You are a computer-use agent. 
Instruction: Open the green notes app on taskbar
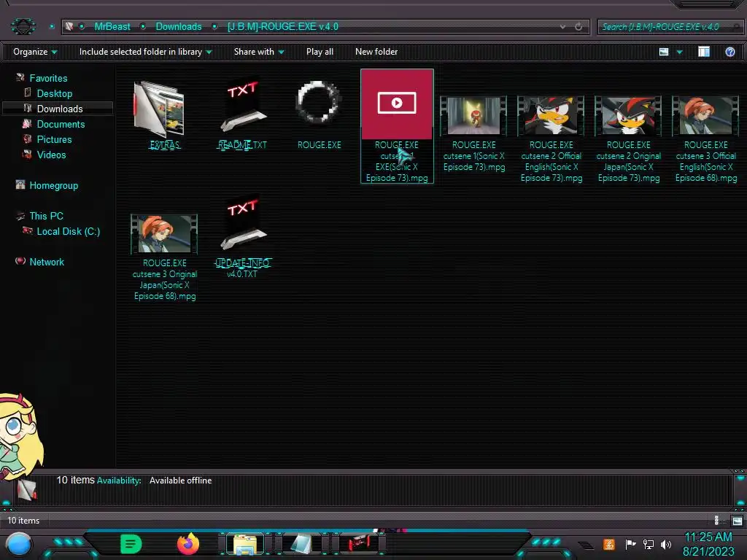click(x=131, y=544)
